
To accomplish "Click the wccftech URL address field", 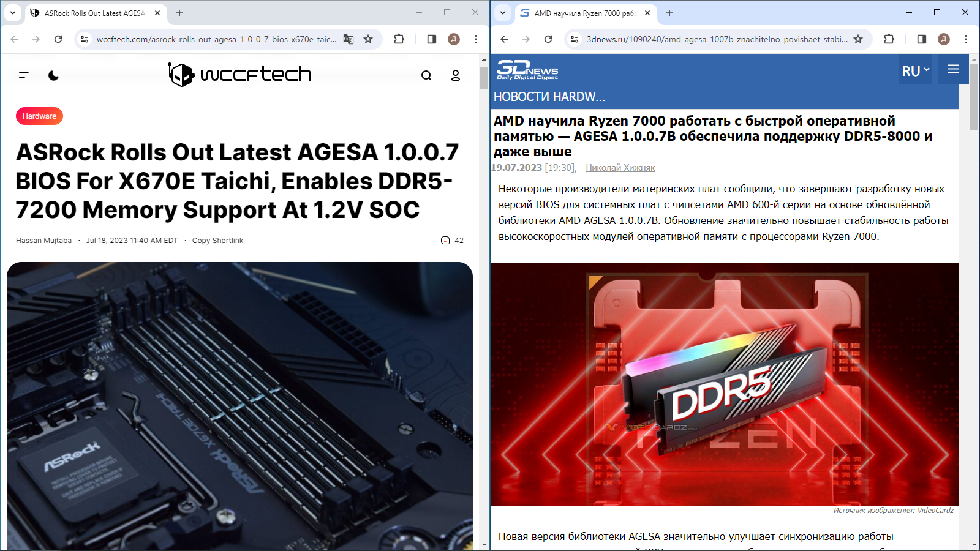I will click(216, 39).
